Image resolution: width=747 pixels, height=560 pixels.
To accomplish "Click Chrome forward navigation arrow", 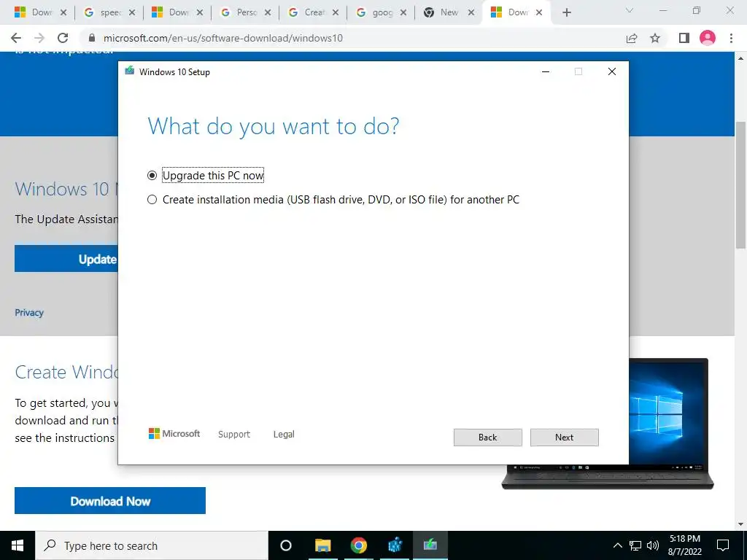I will [39, 38].
